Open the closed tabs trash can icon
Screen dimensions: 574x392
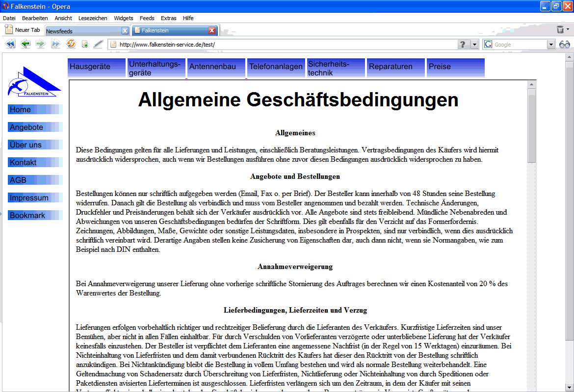pyautogui.click(x=560, y=29)
